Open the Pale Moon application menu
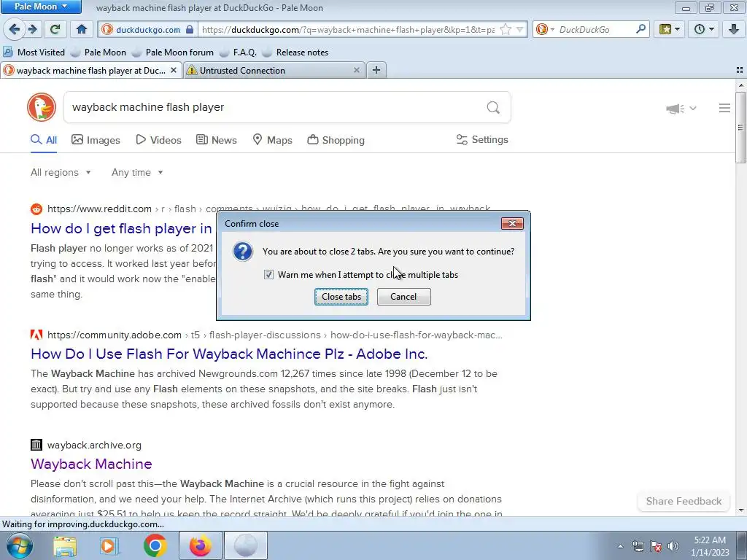Image resolution: width=747 pixels, height=560 pixels. (x=41, y=7)
